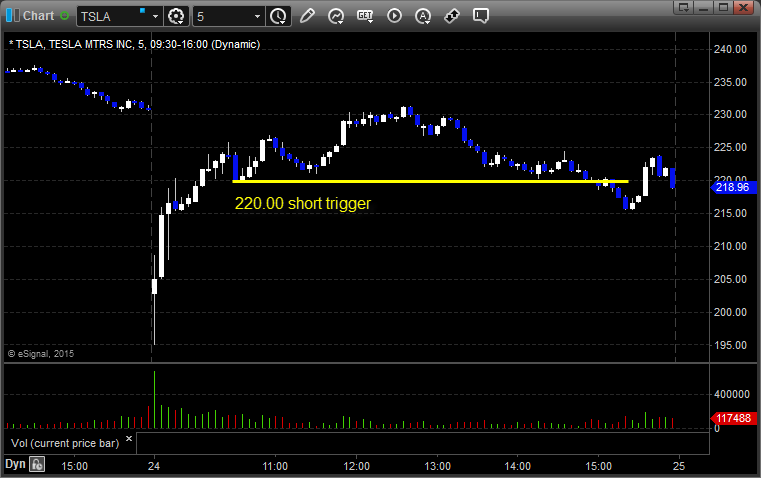Click the blue 218.96 current price label
Screen dimensions: 761x478
[x=733, y=187]
